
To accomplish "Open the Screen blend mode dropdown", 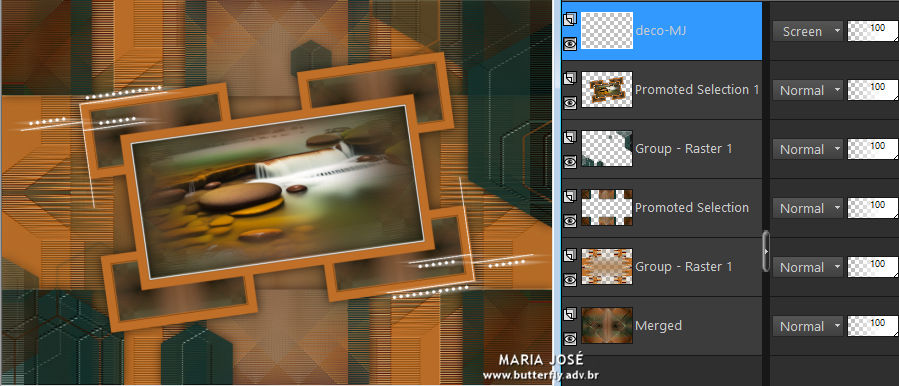I will pos(807,32).
